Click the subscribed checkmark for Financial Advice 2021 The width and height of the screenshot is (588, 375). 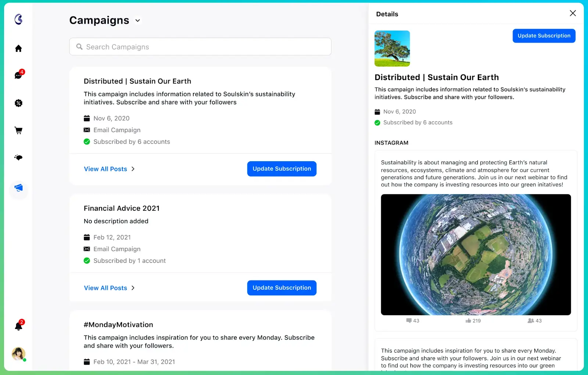pyautogui.click(x=87, y=260)
